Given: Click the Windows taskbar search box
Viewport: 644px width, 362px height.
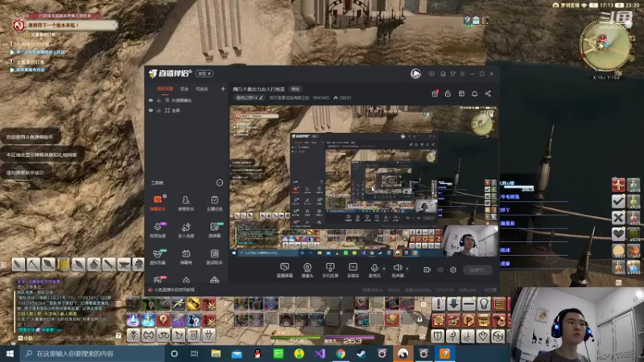Looking at the screenshot, I should (x=92, y=353).
